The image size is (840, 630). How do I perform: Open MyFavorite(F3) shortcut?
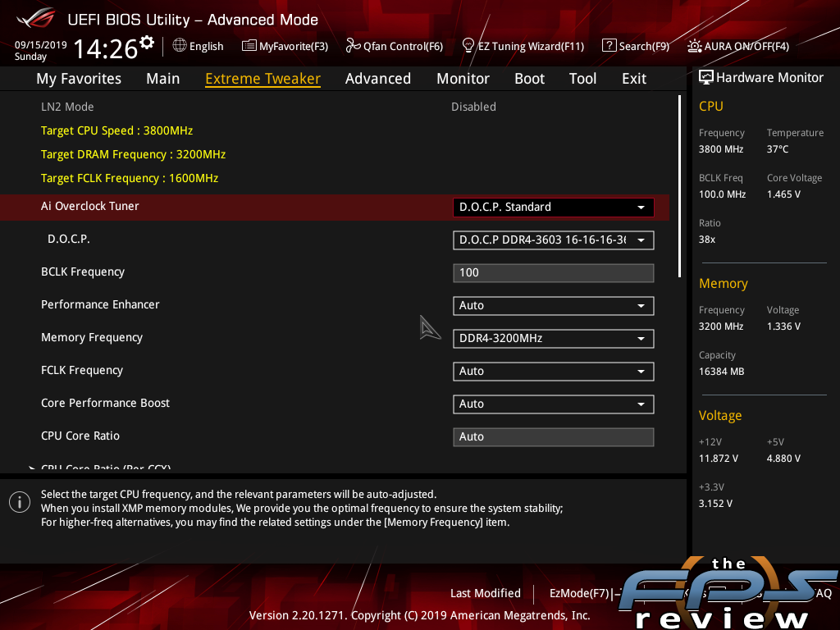(x=294, y=46)
